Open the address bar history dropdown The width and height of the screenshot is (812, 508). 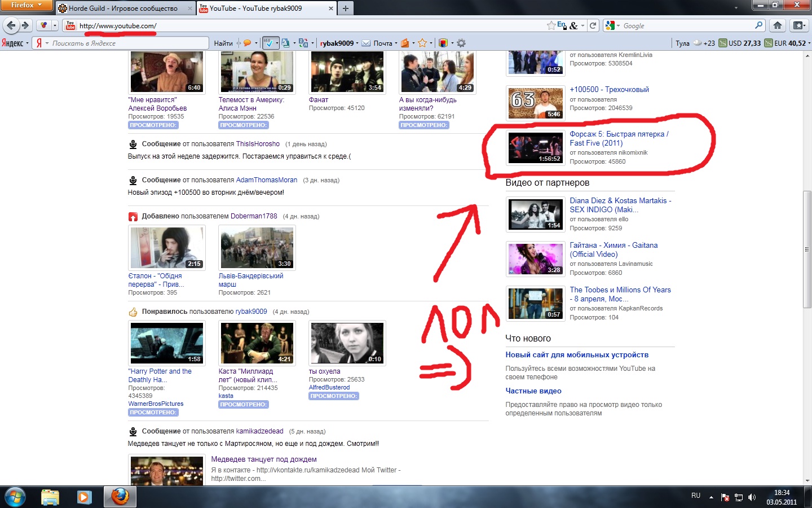pyautogui.click(x=582, y=25)
